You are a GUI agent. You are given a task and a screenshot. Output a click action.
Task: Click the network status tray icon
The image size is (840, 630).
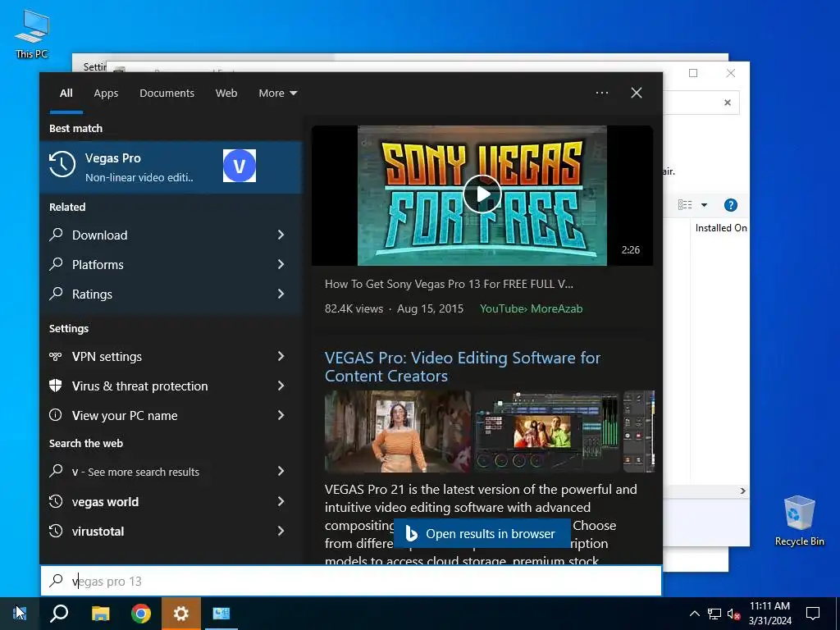pyautogui.click(x=714, y=614)
